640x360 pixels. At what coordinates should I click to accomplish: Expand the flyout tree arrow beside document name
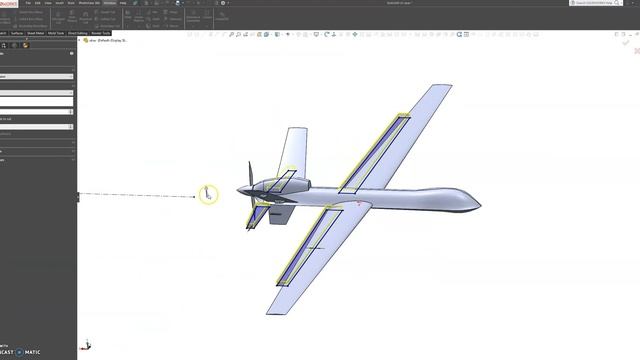[x=80, y=40]
